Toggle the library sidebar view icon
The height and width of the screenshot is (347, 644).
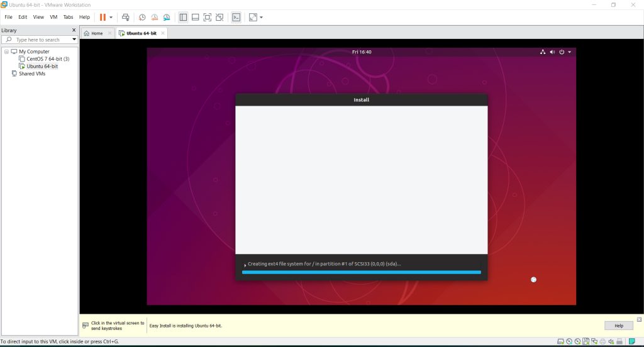coord(183,17)
